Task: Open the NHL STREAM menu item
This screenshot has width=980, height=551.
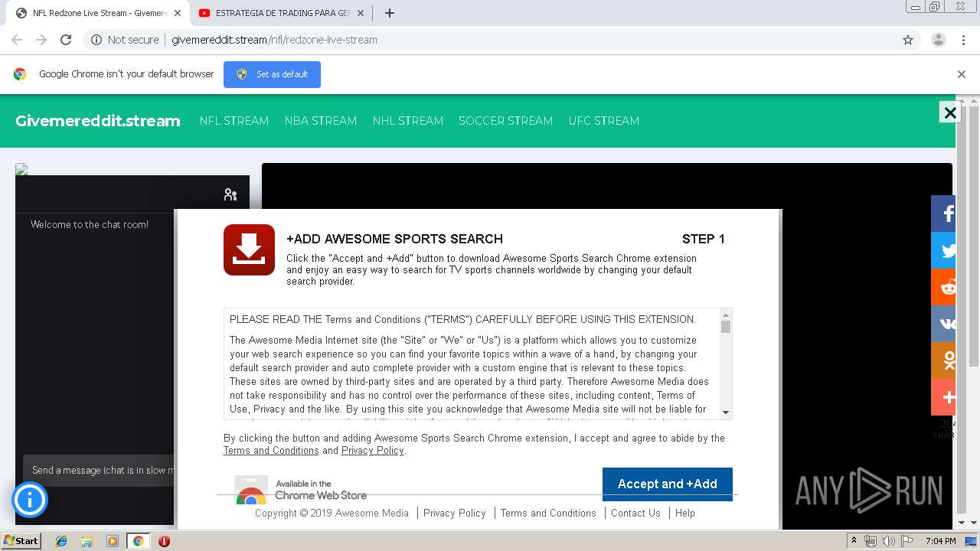Action: pos(408,121)
